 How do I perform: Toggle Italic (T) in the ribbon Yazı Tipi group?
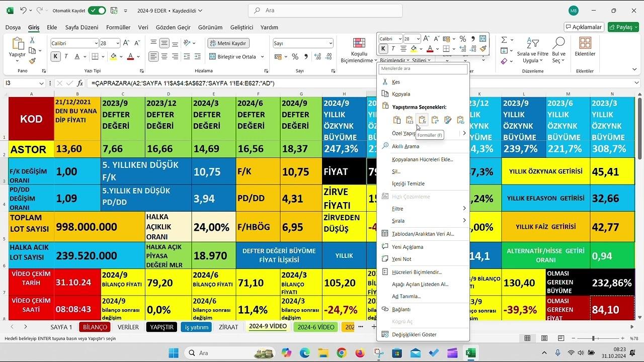[x=65, y=56]
